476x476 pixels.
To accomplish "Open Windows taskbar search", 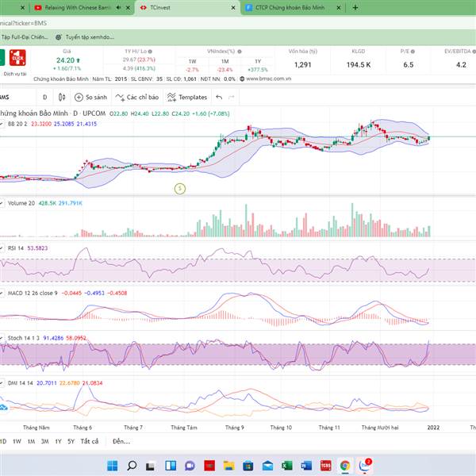I will coord(132,466).
